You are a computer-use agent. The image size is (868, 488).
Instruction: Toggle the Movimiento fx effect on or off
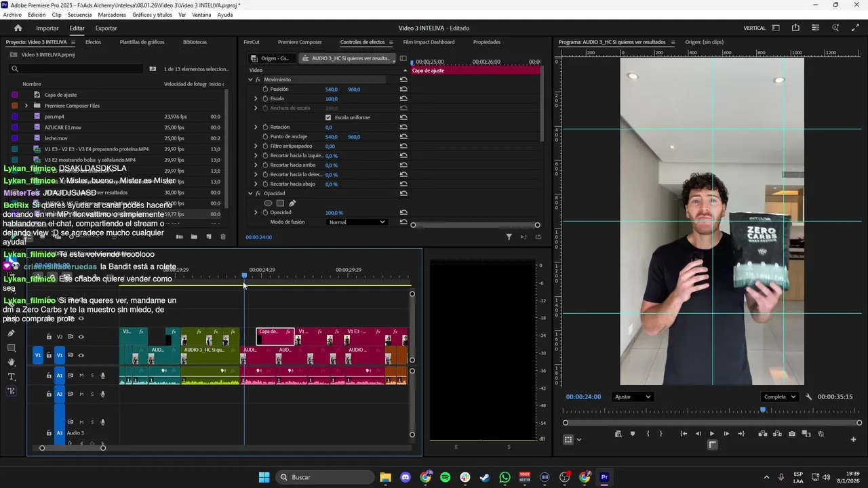click(258, 79)
